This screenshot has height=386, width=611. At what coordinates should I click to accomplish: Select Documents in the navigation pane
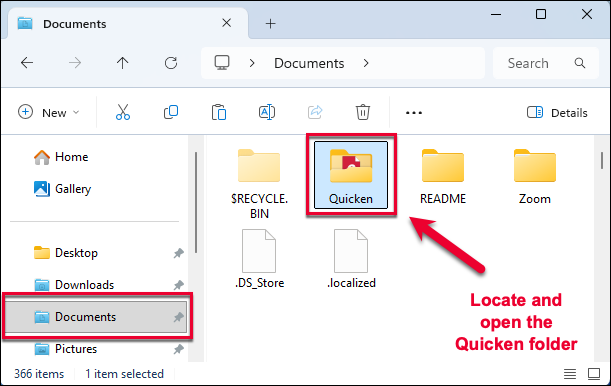tap(97, 317)
